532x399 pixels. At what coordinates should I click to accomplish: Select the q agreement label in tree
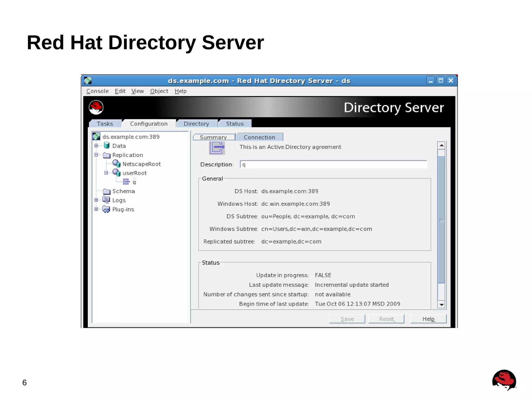pyautogui.click(x=134, y=182)
